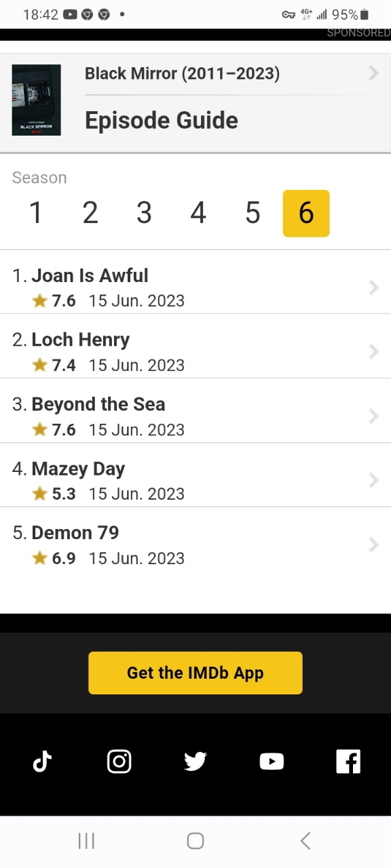This screenshot has width=391, height=868.
Task: Tap the Android back navigation icon
Action: [x=305, y=841]
